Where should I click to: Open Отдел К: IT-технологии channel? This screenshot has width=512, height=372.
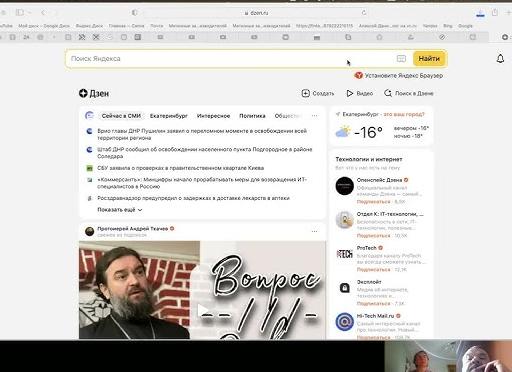pos(390,214)
